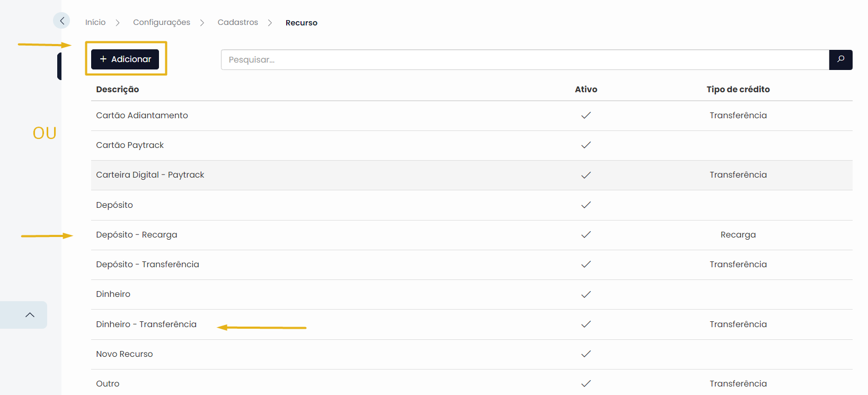This screenshot has width=868, height=395.
Task: Open the Dinheiro - Transferência entry
Action: [x=472, y=324]
